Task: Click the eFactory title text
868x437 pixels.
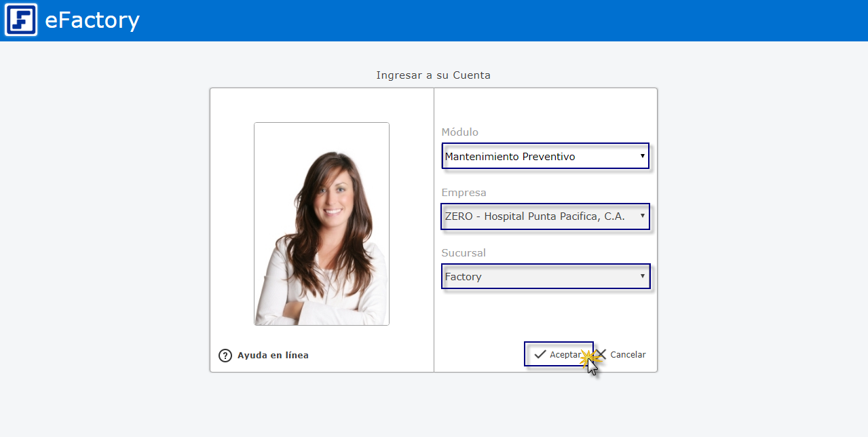Action: click(92, 20)
